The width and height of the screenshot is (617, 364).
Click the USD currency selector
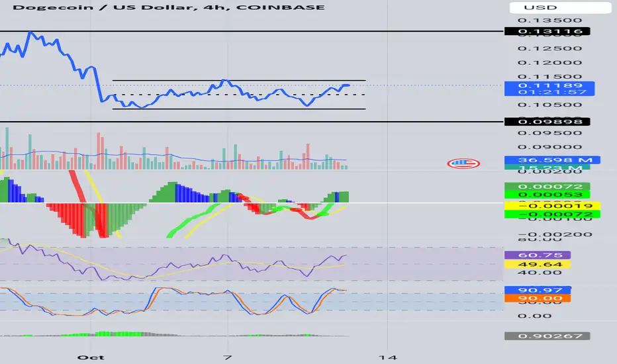(x=560, y=7)
